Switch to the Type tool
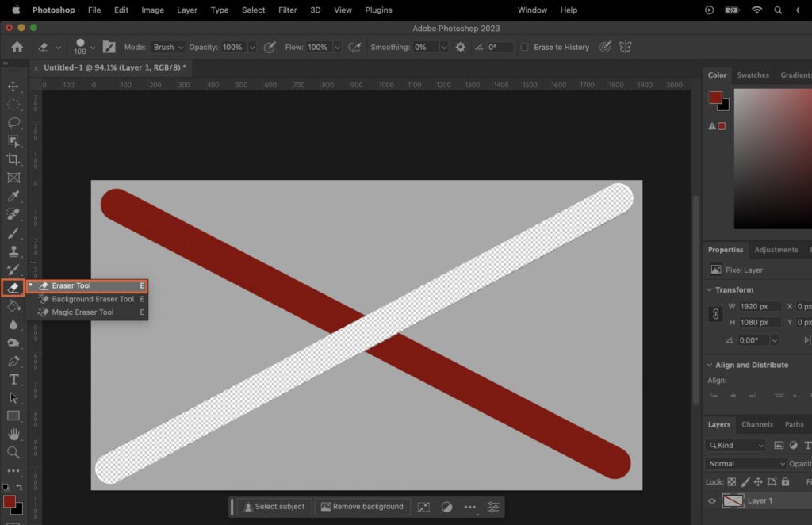Screen dimensions: 812x525 pyautogui.click(x=13, y=379)
